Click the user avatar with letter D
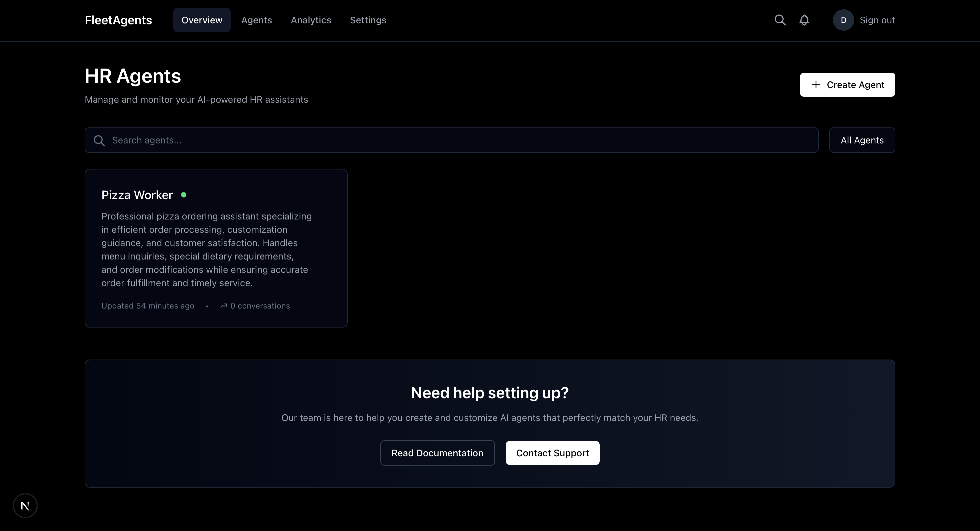The height and width of the screenshot is (531, 980). coord(843,20)
